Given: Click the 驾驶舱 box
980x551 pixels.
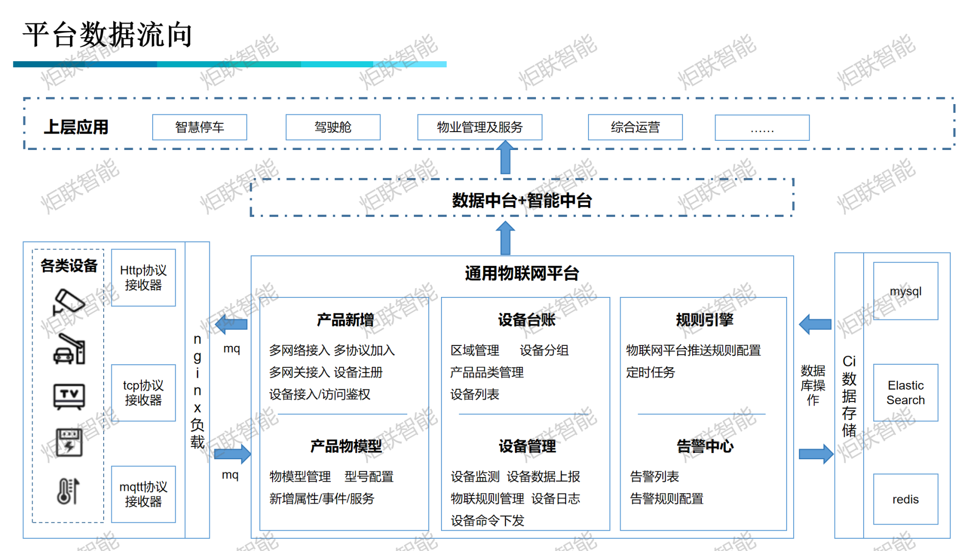Looking at the screenshot, I should [333, 127].
